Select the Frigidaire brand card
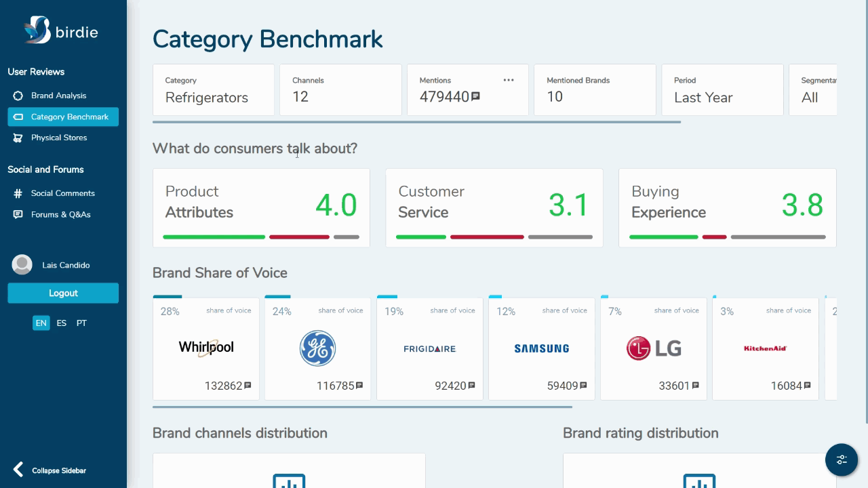Screen dimensions: 868x488 [430, 348]
